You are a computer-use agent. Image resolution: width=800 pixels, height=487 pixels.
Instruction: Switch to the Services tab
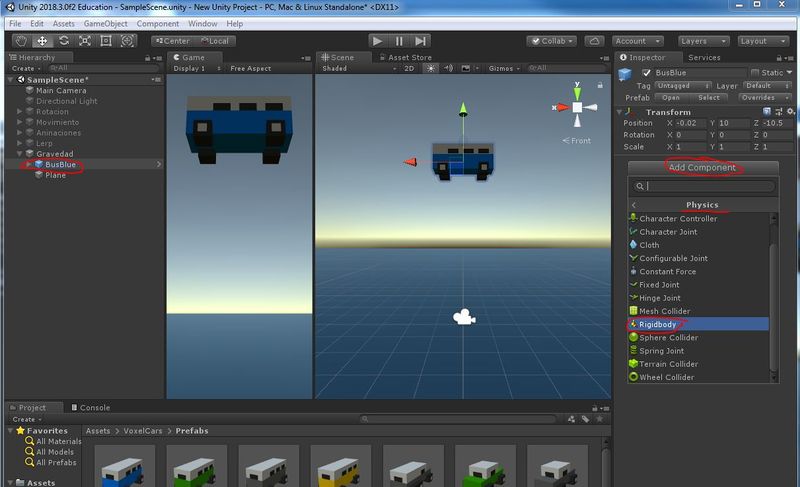pos(704,58)
